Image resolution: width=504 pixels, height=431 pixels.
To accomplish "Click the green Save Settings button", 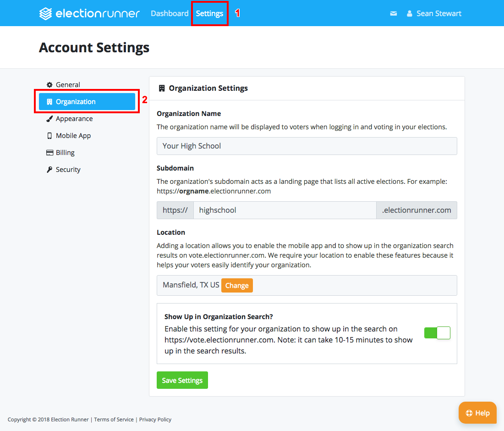I will point(182,380).
